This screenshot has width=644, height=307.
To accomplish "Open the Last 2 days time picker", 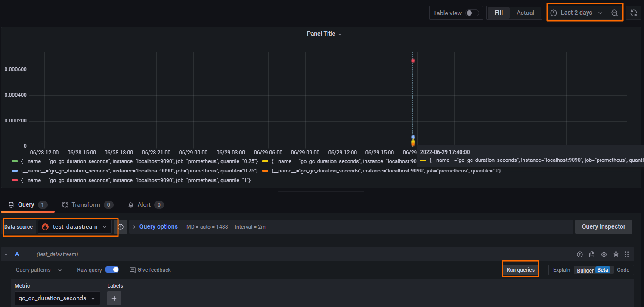I will (576, 13).
